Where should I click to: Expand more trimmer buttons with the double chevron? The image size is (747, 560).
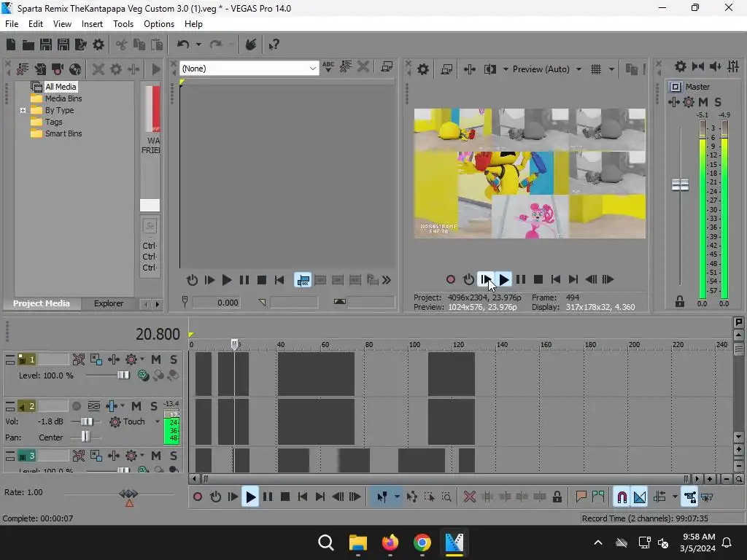pyautogui.click(x=387, y=280)
